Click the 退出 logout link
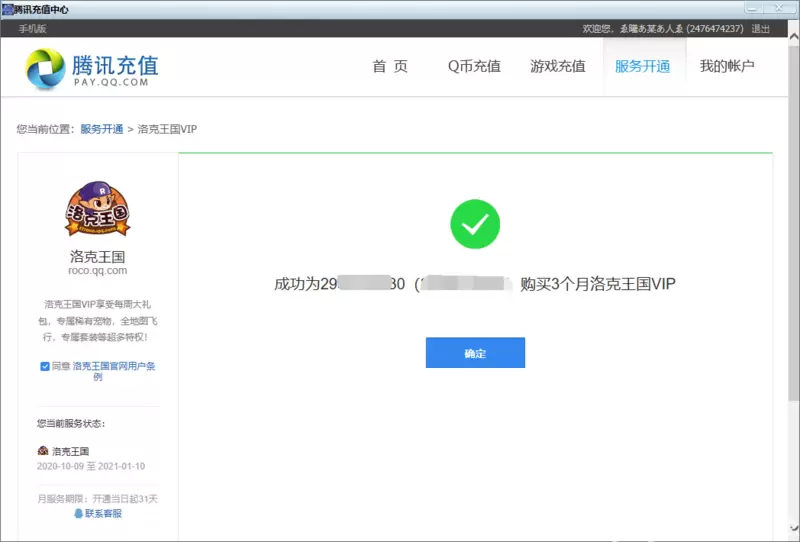 click(x=760, y=29)
